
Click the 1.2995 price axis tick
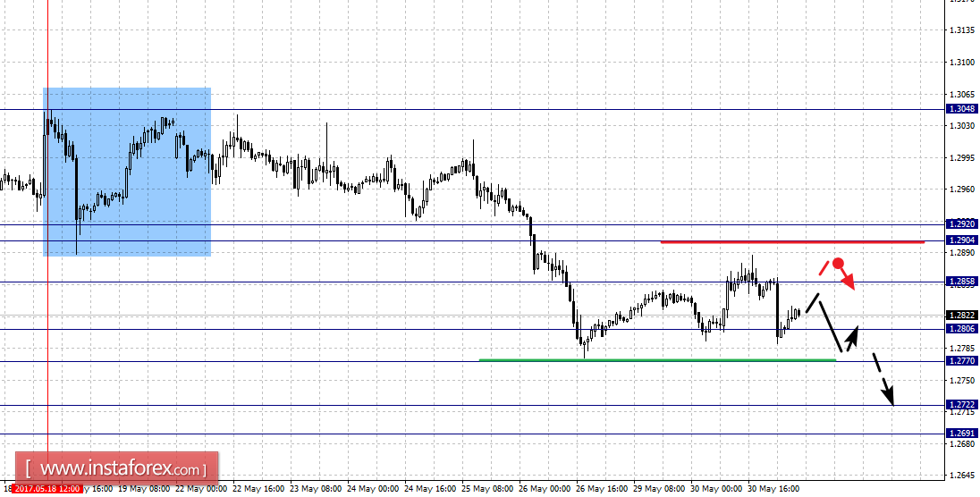pyautogui.click(x=962, y=157)
